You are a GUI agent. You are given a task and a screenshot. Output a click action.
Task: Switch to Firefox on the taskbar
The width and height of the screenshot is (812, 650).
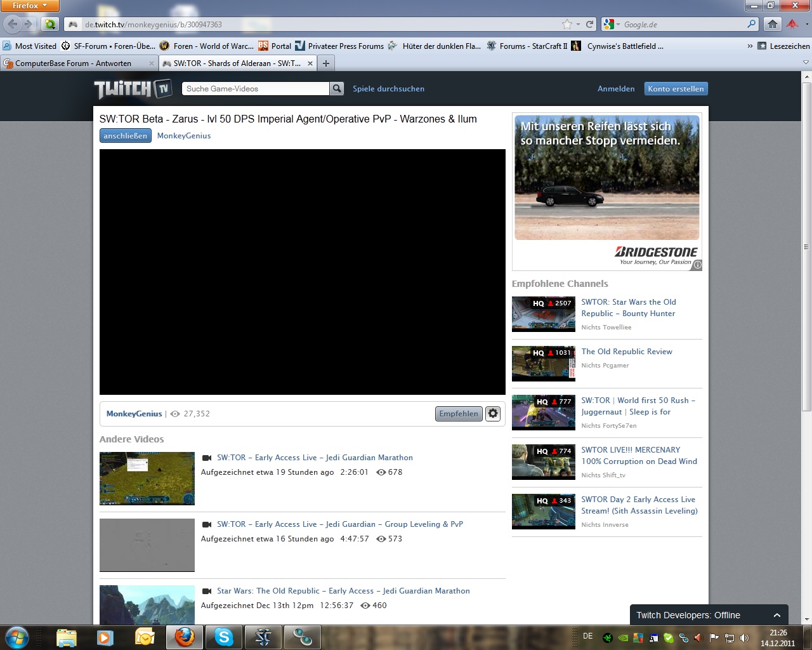[185, 637]
